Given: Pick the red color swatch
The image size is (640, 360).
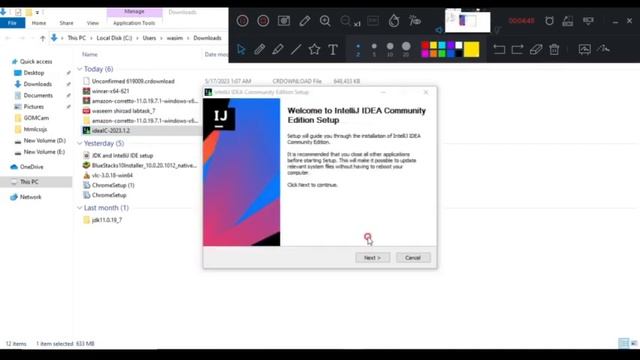Looking at the screenshot, I should (425, 45).
